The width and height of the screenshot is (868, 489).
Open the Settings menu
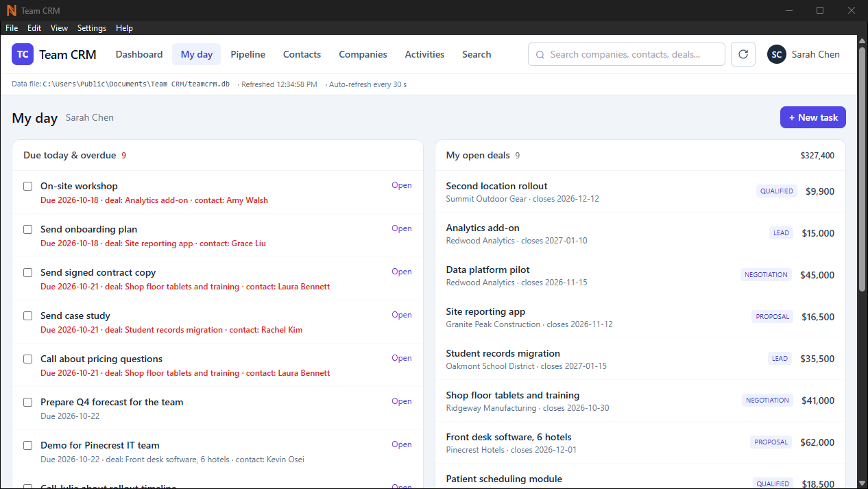point(92,28)
